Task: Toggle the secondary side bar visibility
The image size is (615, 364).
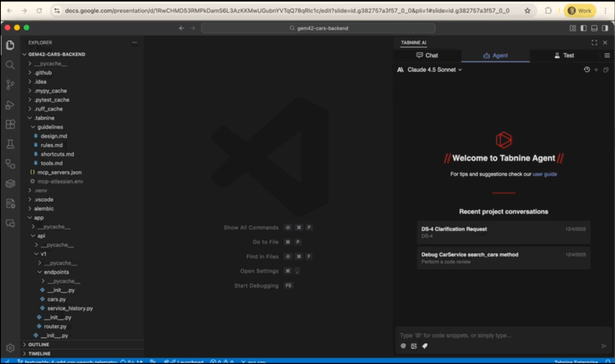Action: click(x=605, y=28)
